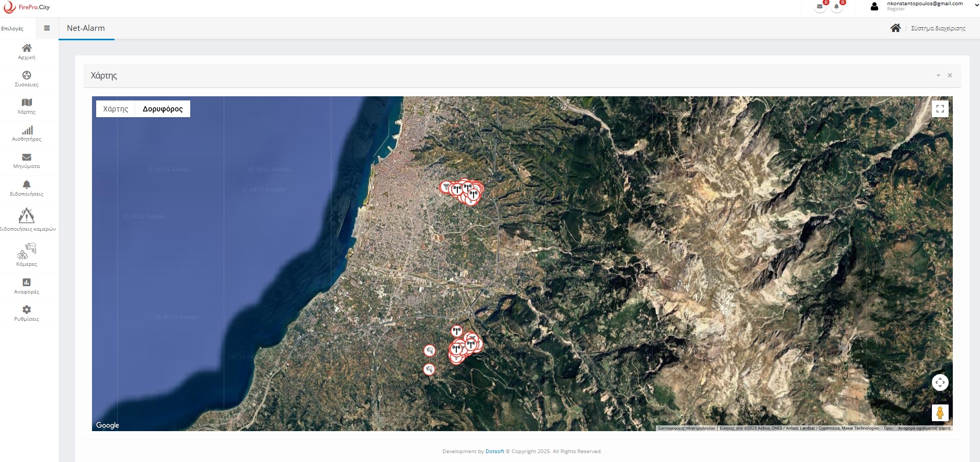The height and width of the screenshot is (462, 980).
Task: Switch map to Δορυφόρος satellite view
Action: pyautogui.click(x=163, y=109)
